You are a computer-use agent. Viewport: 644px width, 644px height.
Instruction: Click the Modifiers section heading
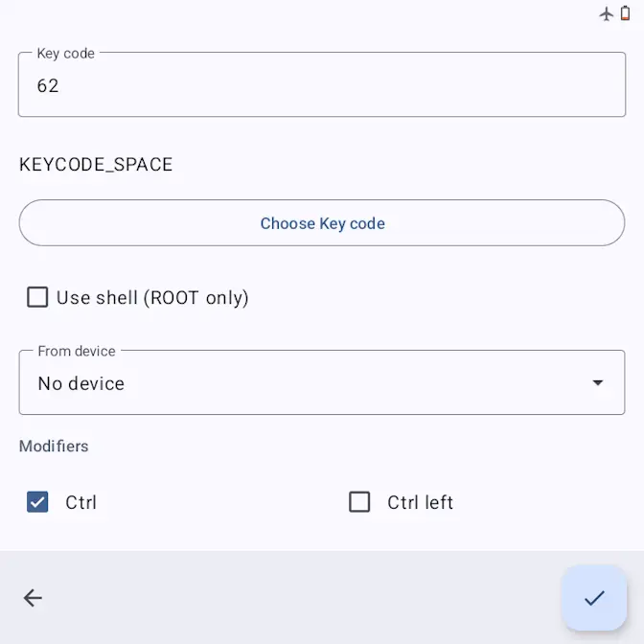[x=54, y=447]
